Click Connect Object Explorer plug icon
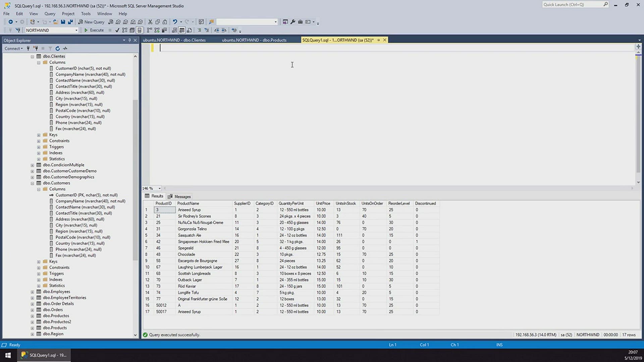The width and height of the screenshot is (644, 362). coord(28,49)
